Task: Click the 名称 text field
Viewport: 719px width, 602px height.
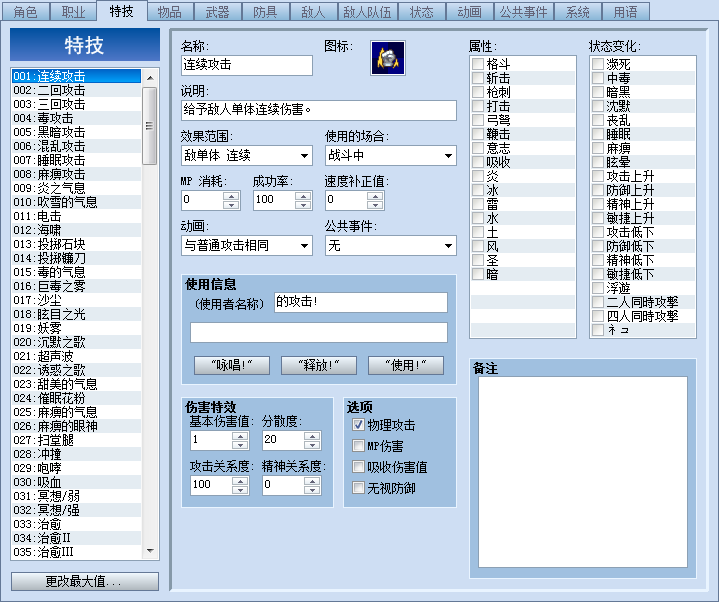Action: 247,65
